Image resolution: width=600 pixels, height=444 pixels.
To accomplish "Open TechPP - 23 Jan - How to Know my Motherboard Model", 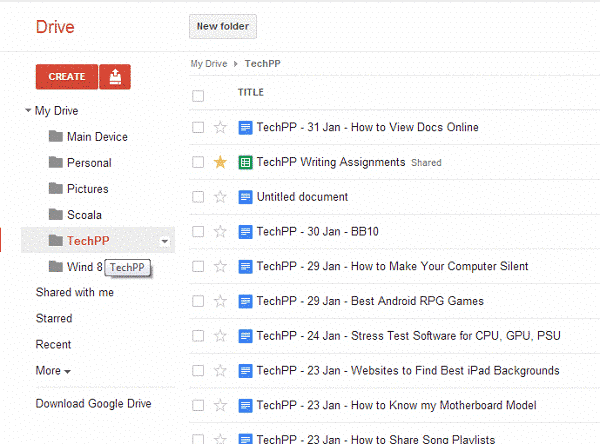I will 396,405.
